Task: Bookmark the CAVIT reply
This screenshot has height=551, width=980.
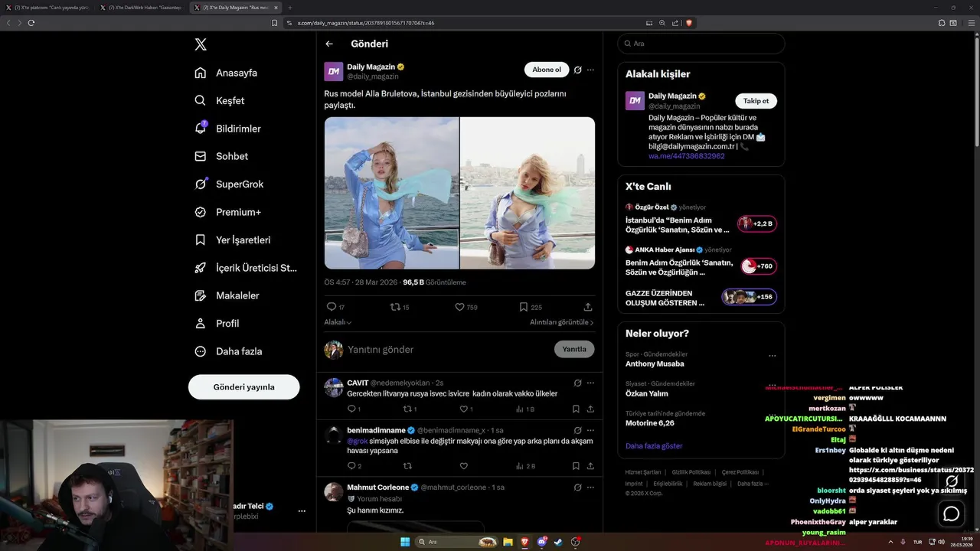Action: pyautogui.click(x=576, y=409)
